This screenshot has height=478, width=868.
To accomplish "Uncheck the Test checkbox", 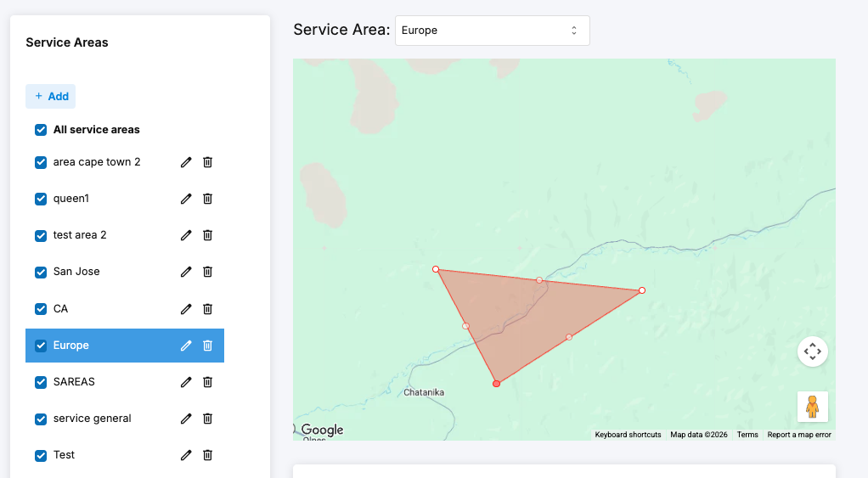I will (41, 455).
